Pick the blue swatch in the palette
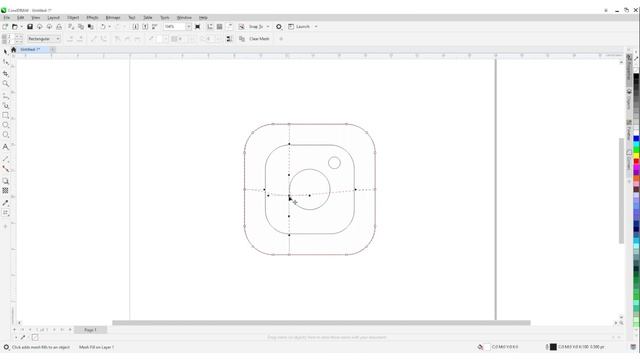The width and height of the screenshot is (640, 360). click(x=636, y=139)
